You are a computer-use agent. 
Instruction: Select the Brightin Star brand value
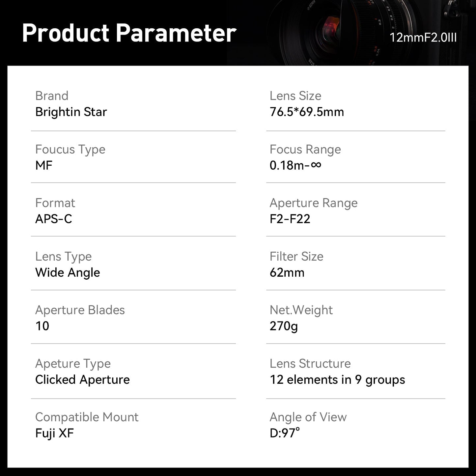71,112
